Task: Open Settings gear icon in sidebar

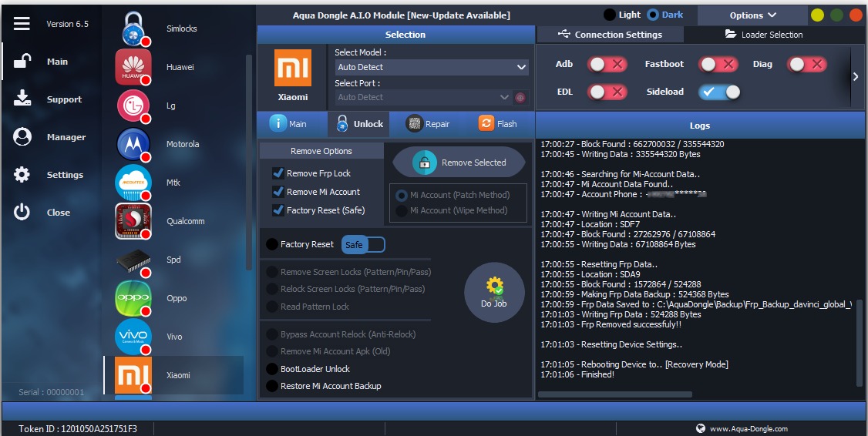Action: pyautogui.click(x=22, y=174)
